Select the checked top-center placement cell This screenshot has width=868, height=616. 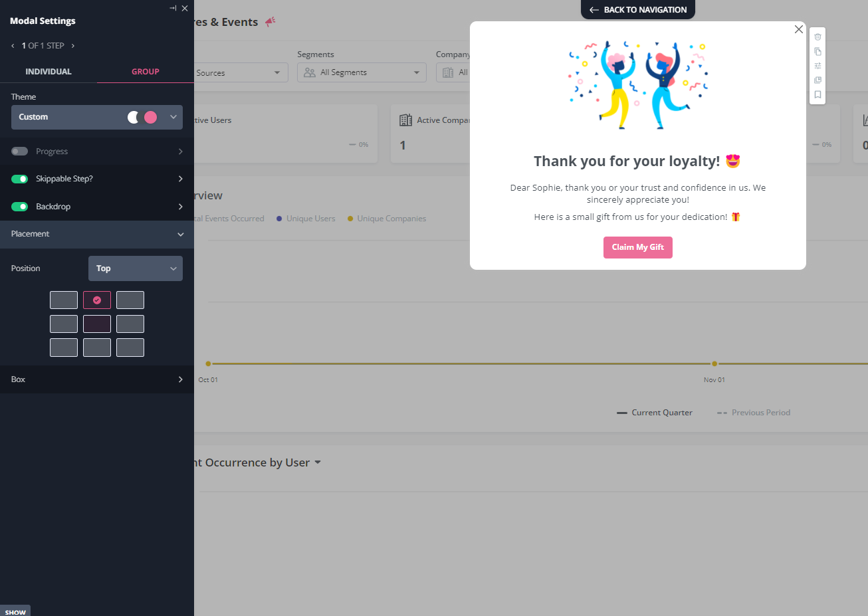pyautogui.click(x=97, y=300)
